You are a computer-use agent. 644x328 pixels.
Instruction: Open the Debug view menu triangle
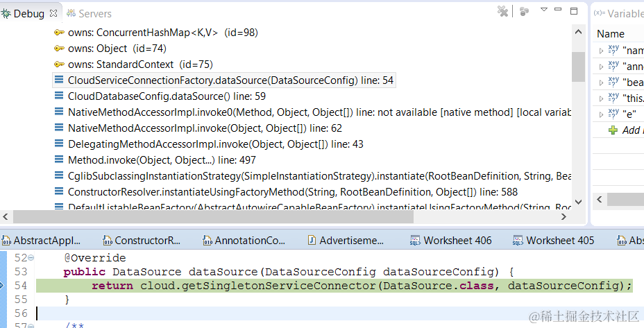click(x=544, y=9)
